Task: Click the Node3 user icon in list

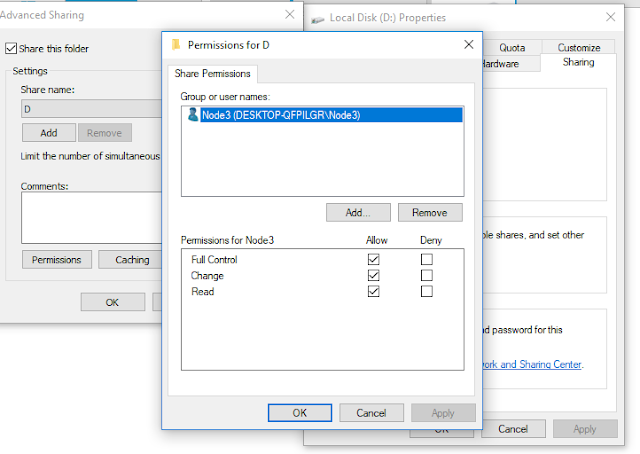Action: click(x=193, y=115)
